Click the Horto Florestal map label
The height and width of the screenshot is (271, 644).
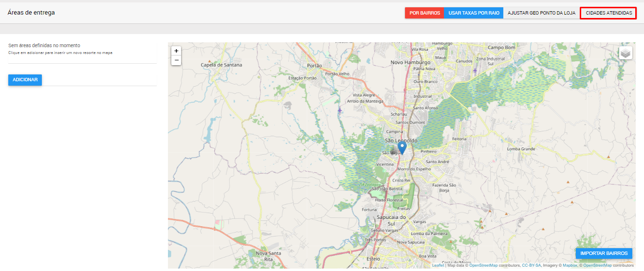[389, 200]
